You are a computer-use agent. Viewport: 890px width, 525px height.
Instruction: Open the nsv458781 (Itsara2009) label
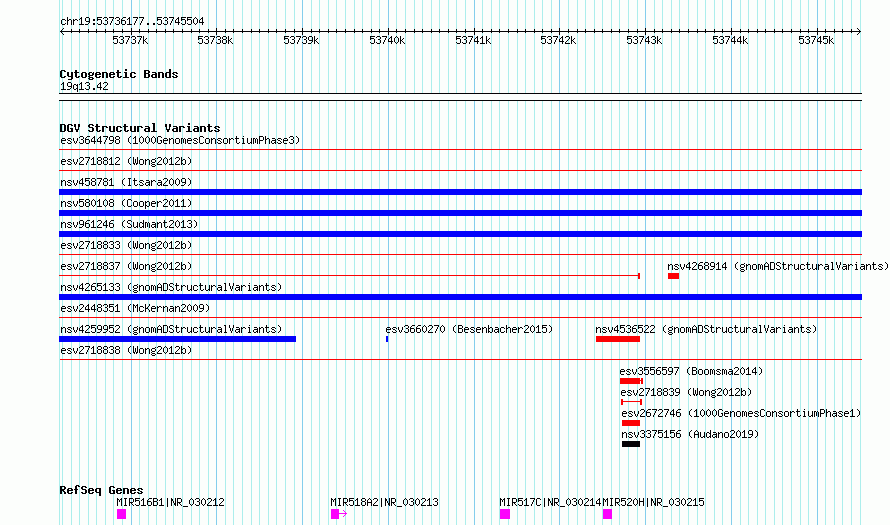pos(126,182)
